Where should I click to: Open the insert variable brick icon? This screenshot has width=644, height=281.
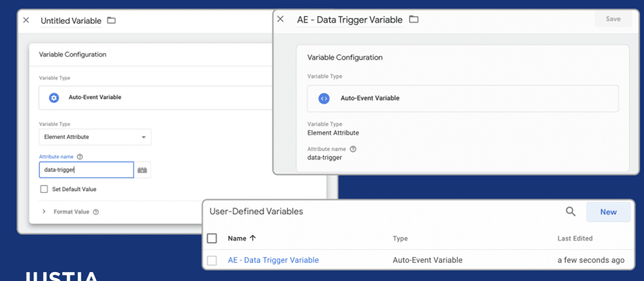pyautogui.click(x=142, y=170)
